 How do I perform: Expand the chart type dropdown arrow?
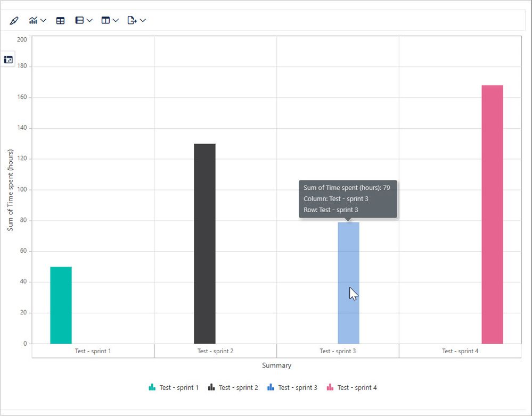coord(43,21)
